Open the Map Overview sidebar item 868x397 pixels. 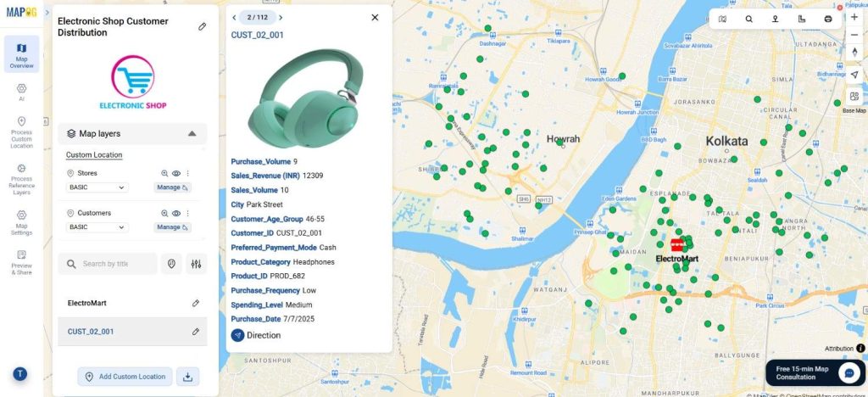(x=21, y=54)
